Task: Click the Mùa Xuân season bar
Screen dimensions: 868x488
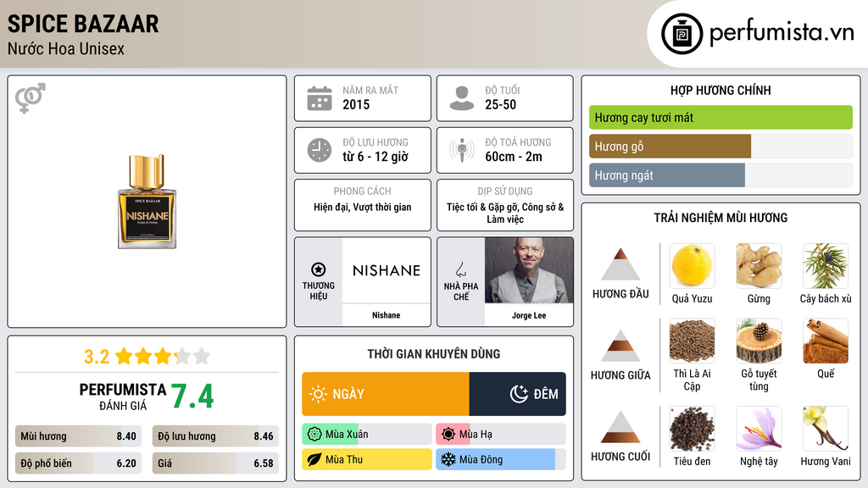Action: pos(367,435)
